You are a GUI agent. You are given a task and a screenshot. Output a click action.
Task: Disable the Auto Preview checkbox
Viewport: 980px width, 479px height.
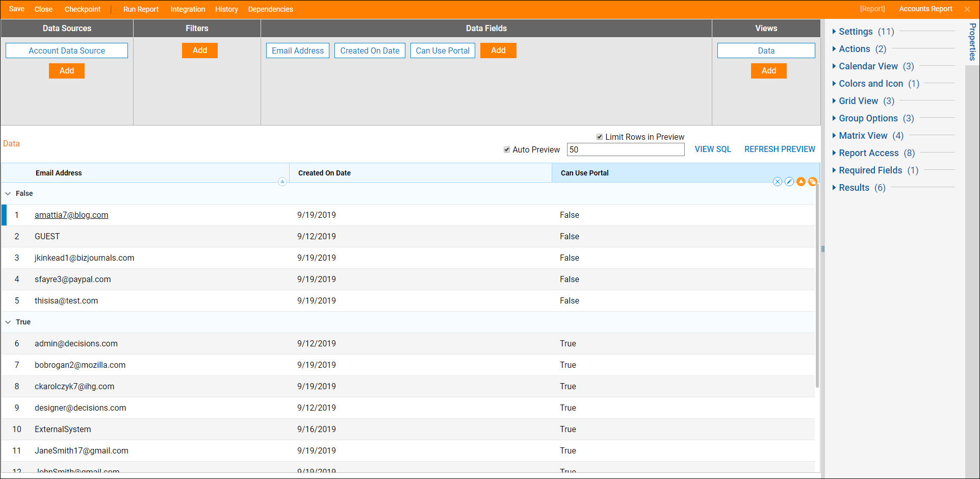point(507,149)
